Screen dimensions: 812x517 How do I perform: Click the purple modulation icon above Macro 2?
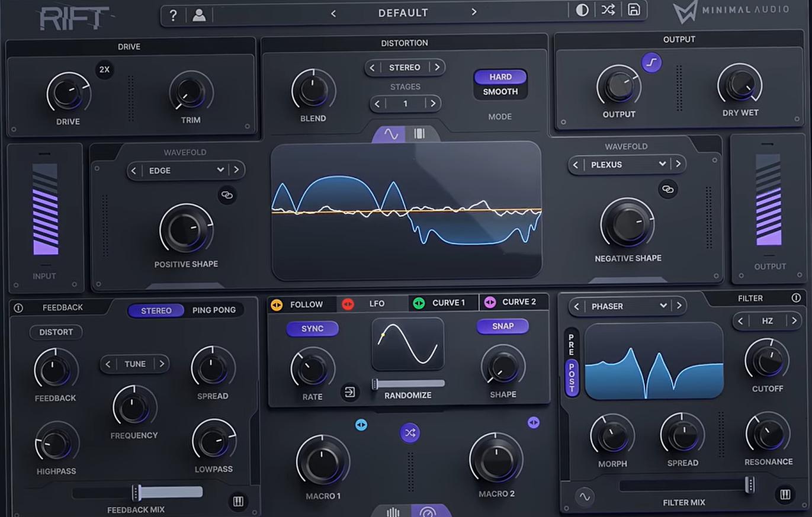[534, 422]
